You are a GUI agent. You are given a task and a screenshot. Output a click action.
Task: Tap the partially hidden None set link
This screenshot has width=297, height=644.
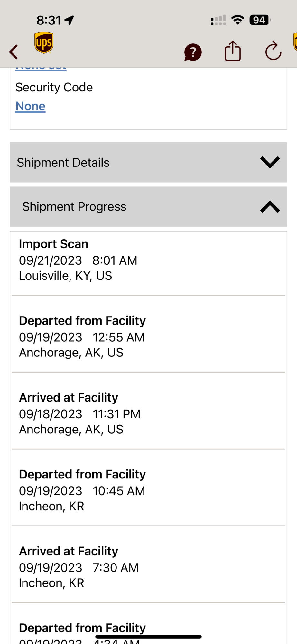pos(41,69)
